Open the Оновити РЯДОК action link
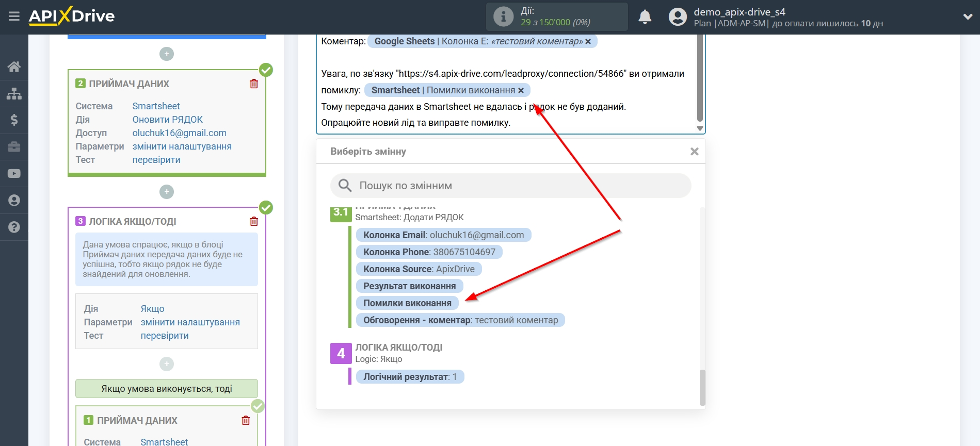The width and height of the screenshot is (980, 446). click(167, 120)
